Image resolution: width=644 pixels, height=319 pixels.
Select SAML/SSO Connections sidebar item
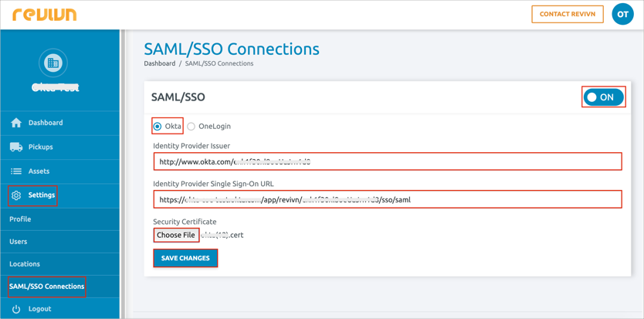pos(46,287)
